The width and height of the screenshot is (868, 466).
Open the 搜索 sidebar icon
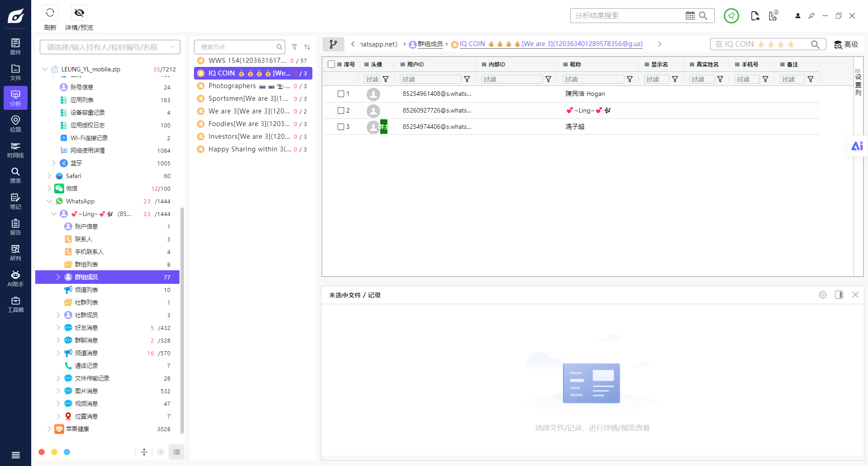click(x=15, y=175)
